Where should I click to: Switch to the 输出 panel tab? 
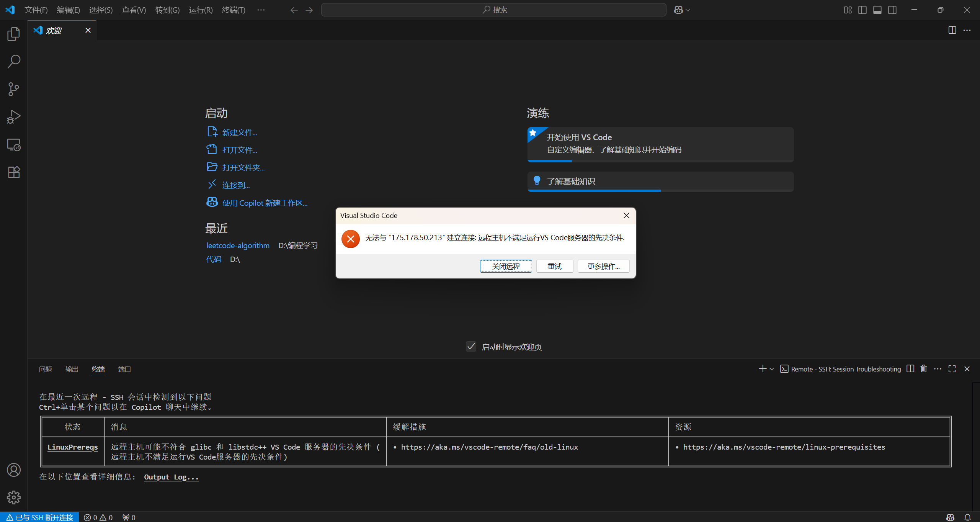[72, 369]
